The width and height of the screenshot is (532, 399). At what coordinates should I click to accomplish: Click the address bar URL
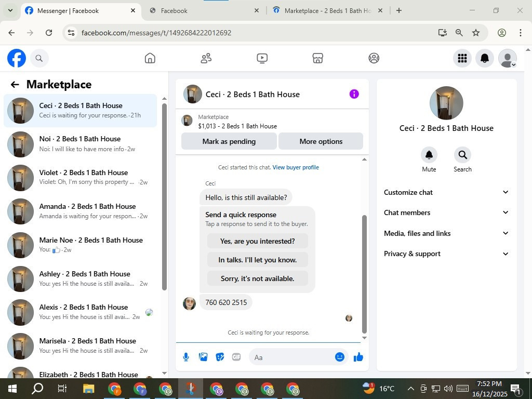pos(156,33)
